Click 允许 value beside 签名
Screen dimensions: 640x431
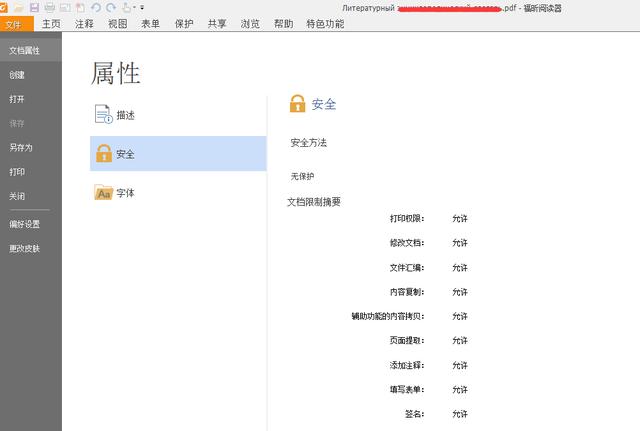click(x=460, y=414)
